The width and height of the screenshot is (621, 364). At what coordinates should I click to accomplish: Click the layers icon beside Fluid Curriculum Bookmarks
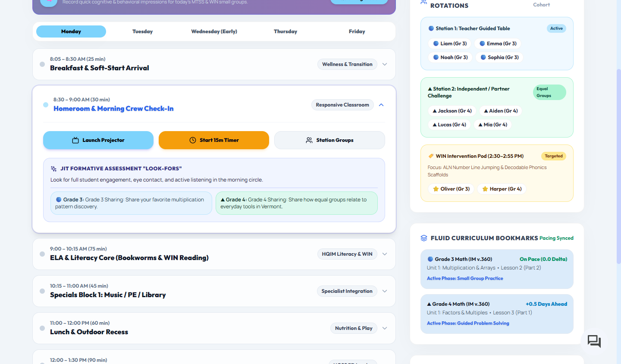[424, 238]
